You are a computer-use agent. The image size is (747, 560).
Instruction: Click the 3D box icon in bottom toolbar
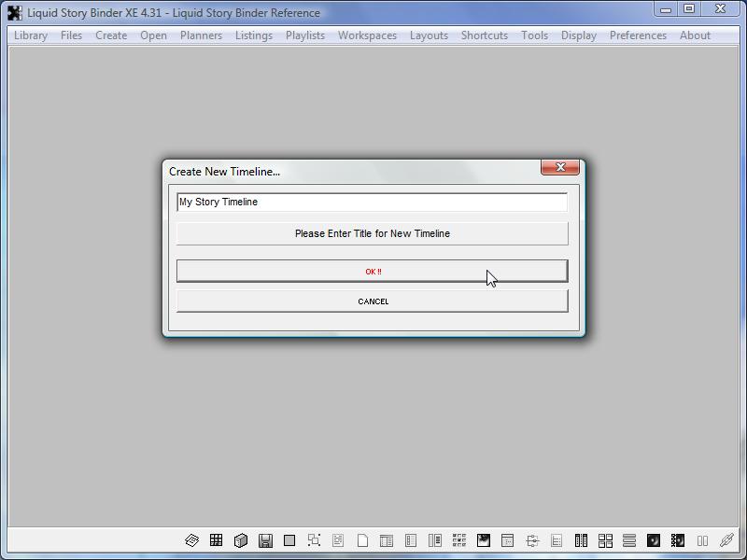[241, 540]
